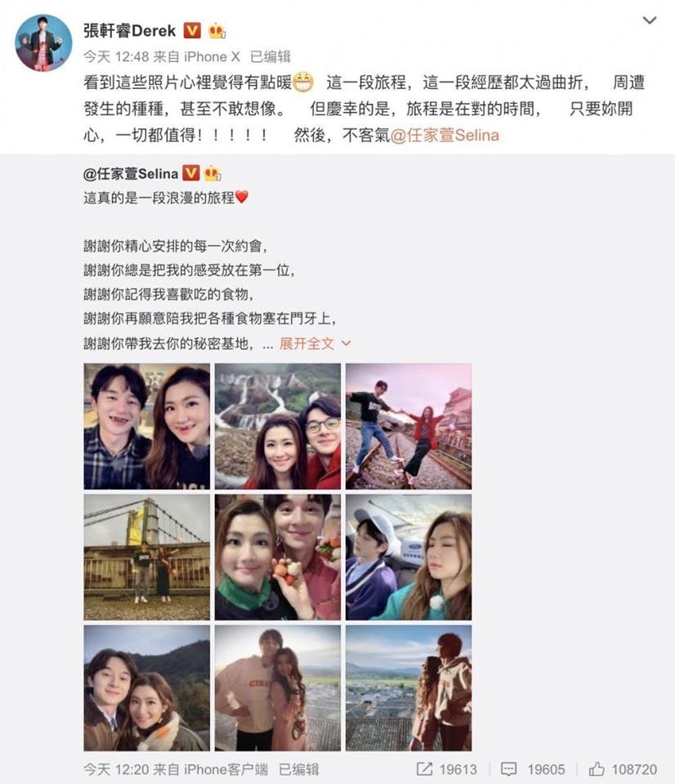
Task: Open the toothless selfie first photo thumbnail
Action: (147, 426)
